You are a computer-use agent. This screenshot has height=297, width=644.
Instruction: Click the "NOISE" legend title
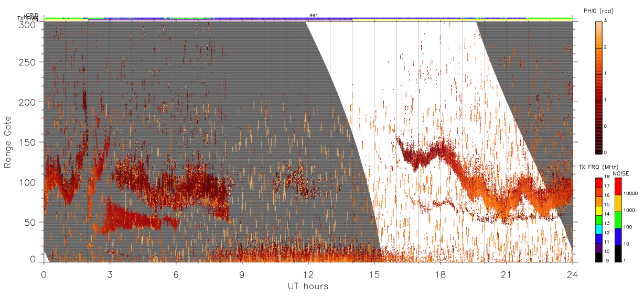[x=622, y=173]
